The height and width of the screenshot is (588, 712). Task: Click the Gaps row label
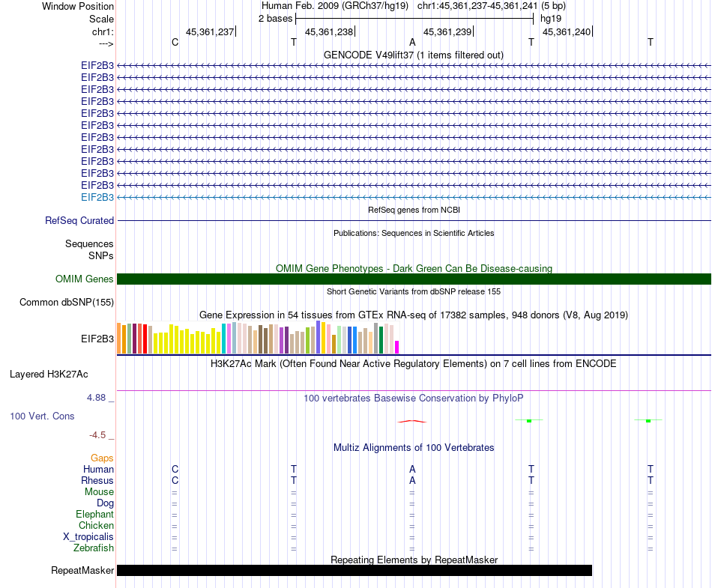coord(102,458)
